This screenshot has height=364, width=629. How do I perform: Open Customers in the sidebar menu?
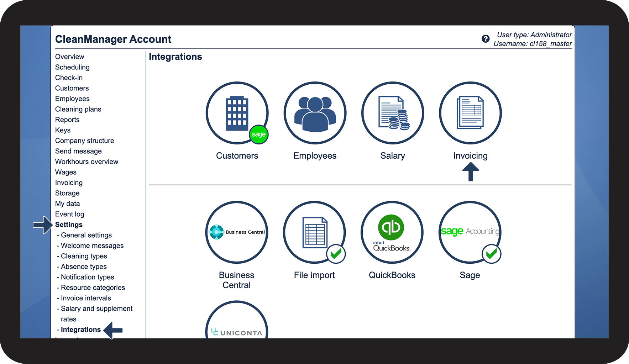coord(72,88)
